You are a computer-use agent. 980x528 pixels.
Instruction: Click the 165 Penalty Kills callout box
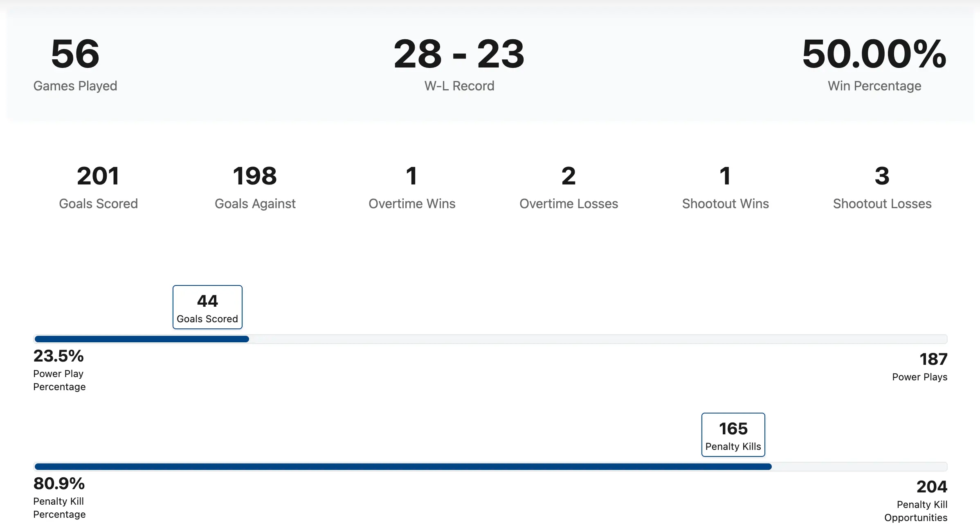click(x=733, y=435)
